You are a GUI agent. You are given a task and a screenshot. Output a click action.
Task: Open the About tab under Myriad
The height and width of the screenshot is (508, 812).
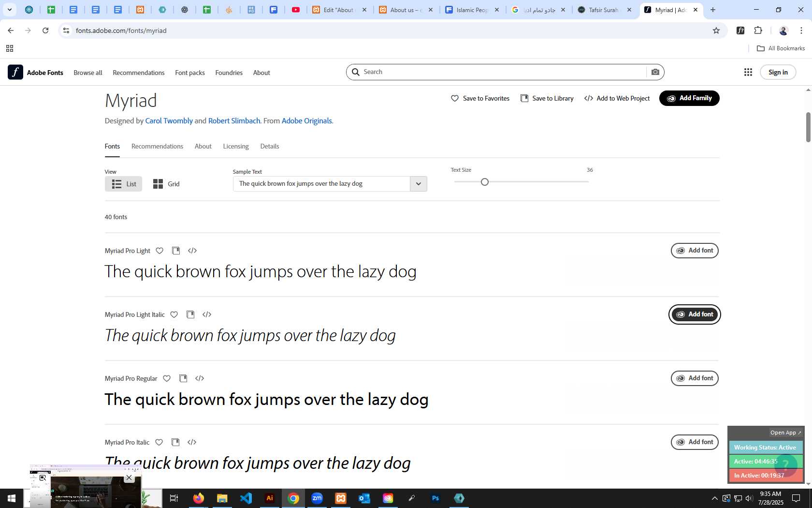pos(203,146)
